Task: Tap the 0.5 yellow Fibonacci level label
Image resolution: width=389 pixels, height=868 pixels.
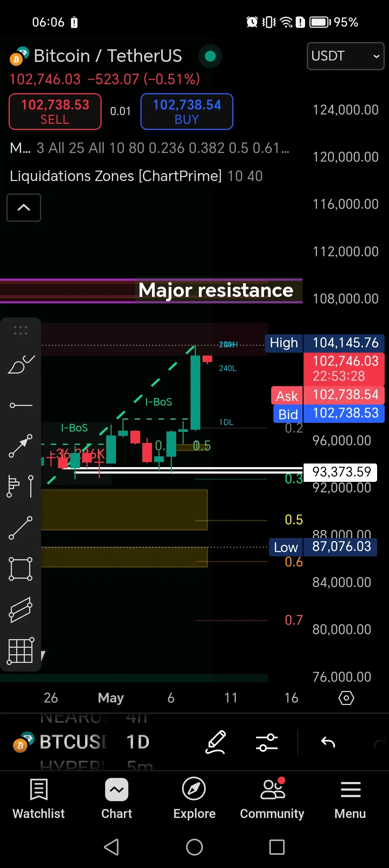Action: (294, 520)
